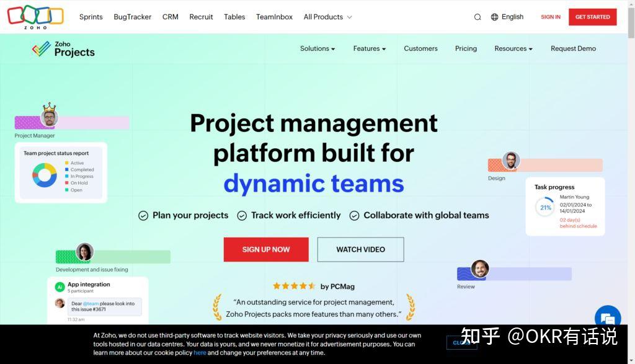
Task: Go to the Customers page
Action: tap(420, 48)
